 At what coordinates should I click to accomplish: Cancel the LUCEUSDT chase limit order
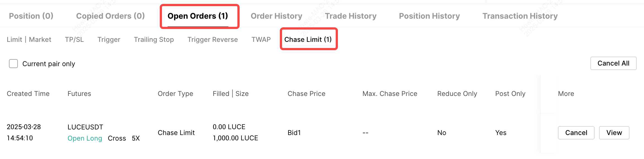click(576, 133)
